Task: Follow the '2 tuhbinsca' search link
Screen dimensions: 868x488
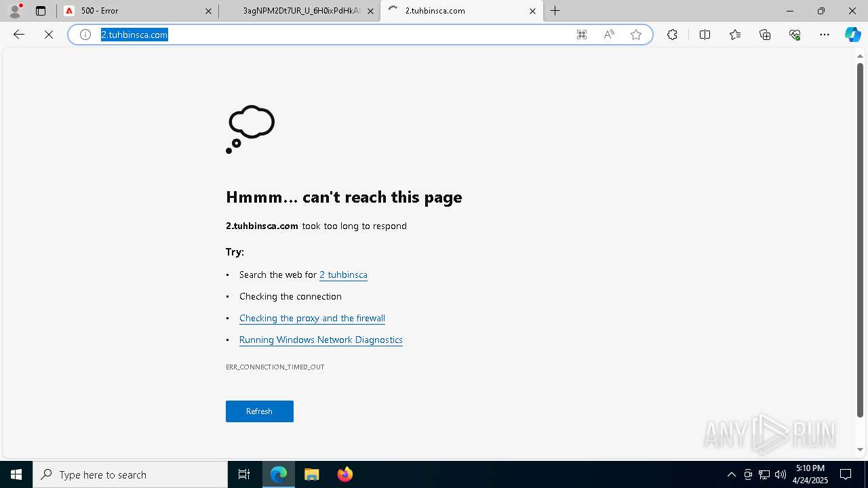Action: [x=343, y=274]
